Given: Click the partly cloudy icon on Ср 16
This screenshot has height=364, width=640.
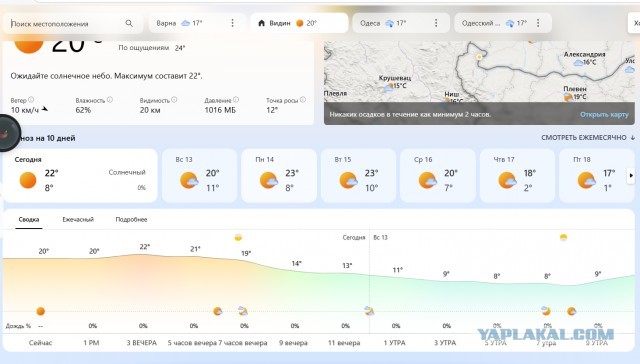Looking at the screenshot, I should click(427, 180).
